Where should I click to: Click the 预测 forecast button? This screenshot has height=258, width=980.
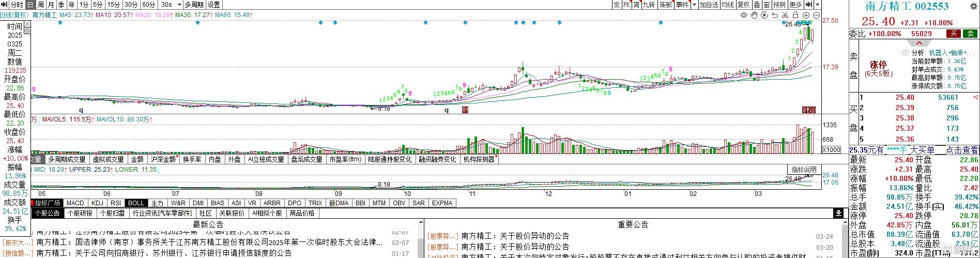pos(779,4)
